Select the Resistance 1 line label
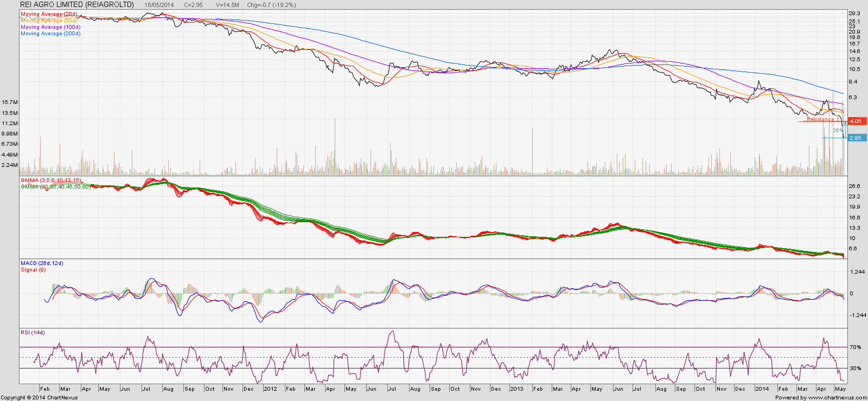Viewport: 868px width, 401px height. tap(822, 119)
